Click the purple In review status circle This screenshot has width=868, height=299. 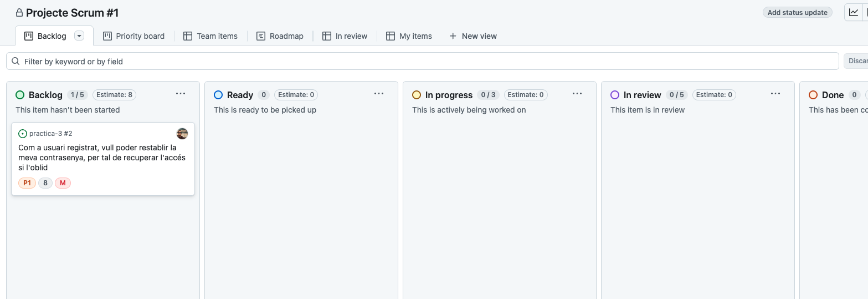click(615, 95)
